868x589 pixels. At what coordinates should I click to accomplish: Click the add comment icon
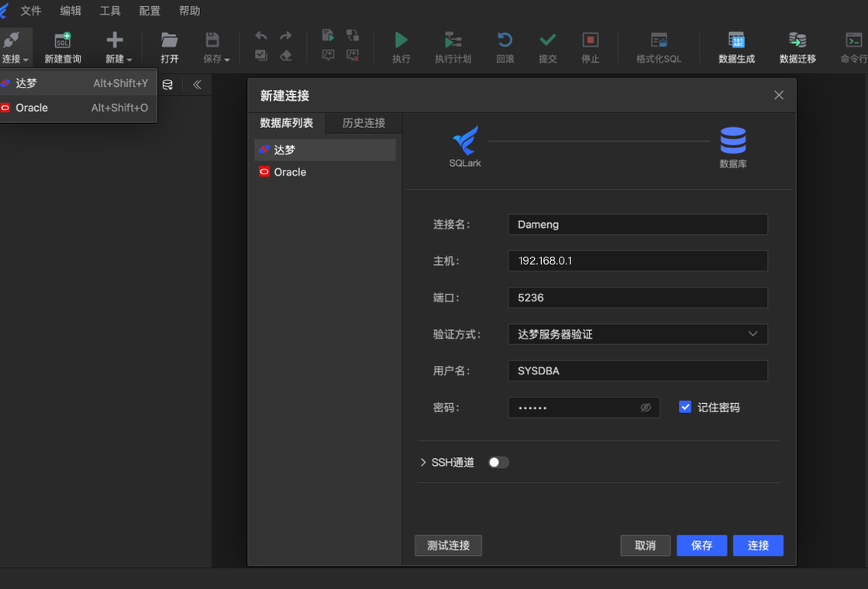click(x=329, y=55)
